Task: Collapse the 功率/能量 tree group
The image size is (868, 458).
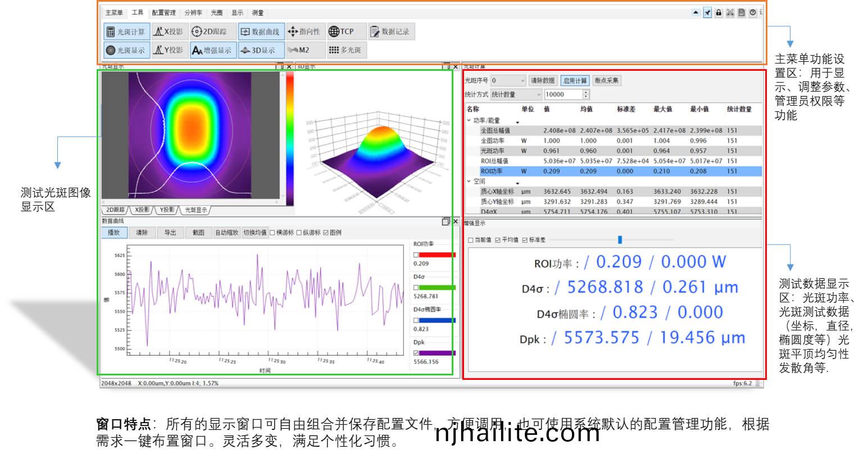Action: coord(469,120)
